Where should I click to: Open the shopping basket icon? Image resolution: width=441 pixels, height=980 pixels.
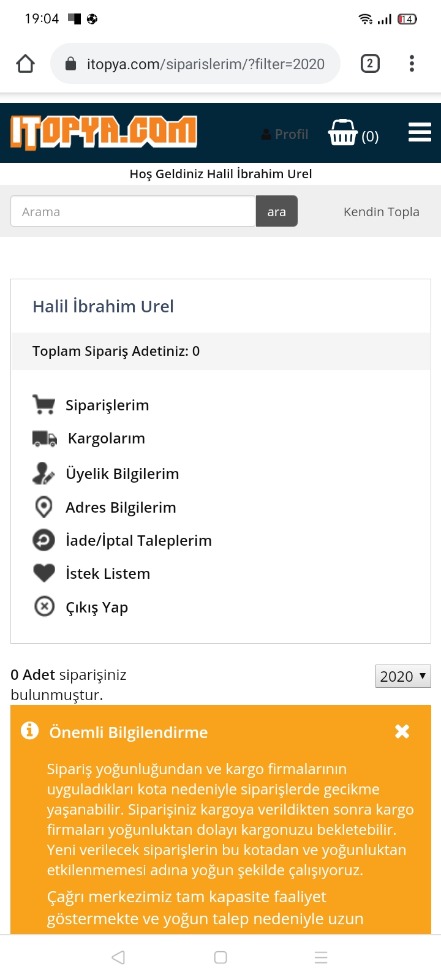[343, 132]
